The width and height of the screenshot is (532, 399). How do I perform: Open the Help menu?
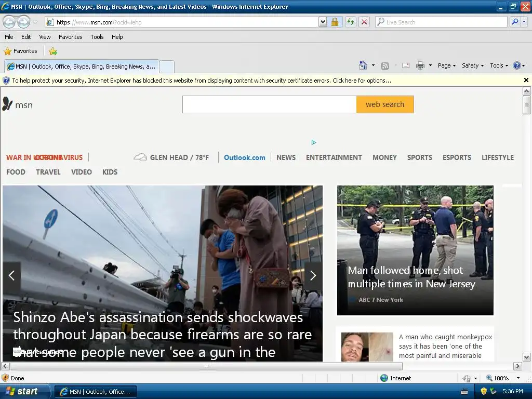click(x=117, y=37)
